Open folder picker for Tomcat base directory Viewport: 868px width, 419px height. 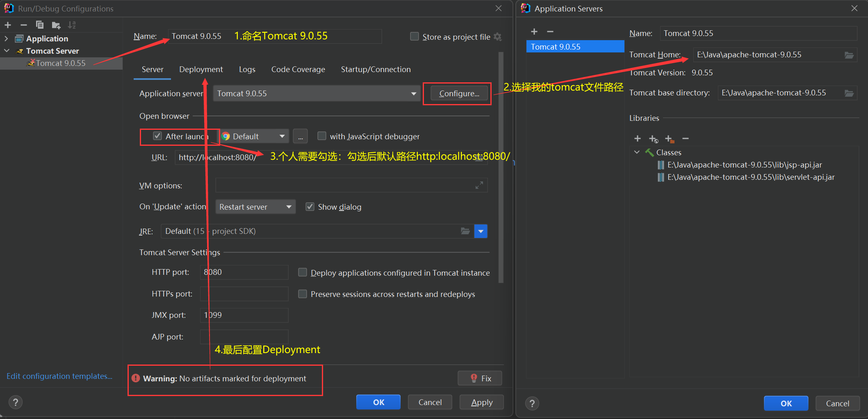tap(849, 93)
